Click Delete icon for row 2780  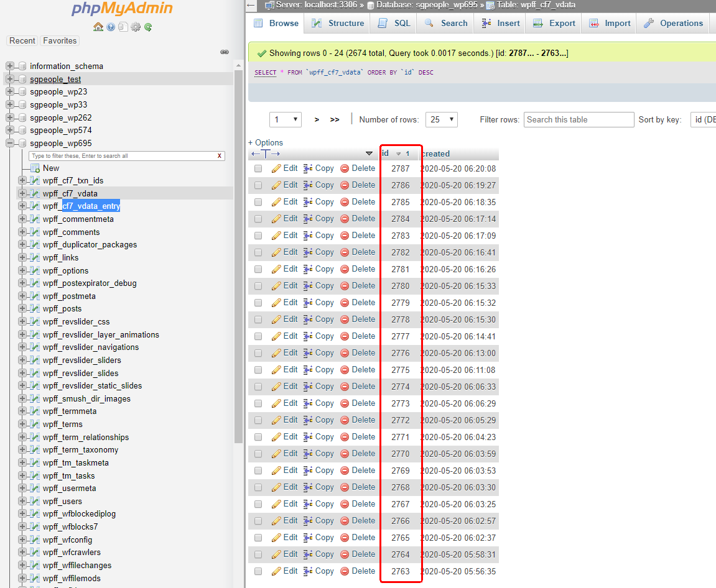click(x=345, y=286)
